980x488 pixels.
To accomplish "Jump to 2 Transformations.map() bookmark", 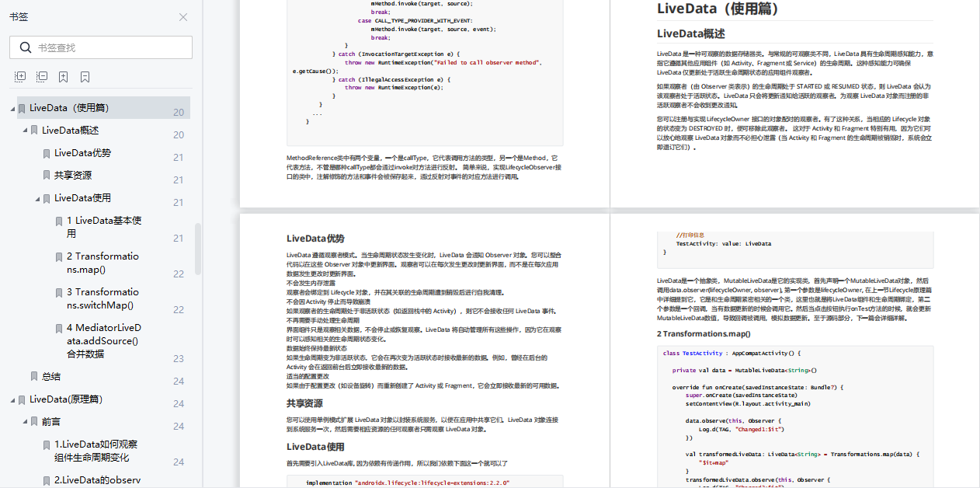I will [x=103, y=263].
